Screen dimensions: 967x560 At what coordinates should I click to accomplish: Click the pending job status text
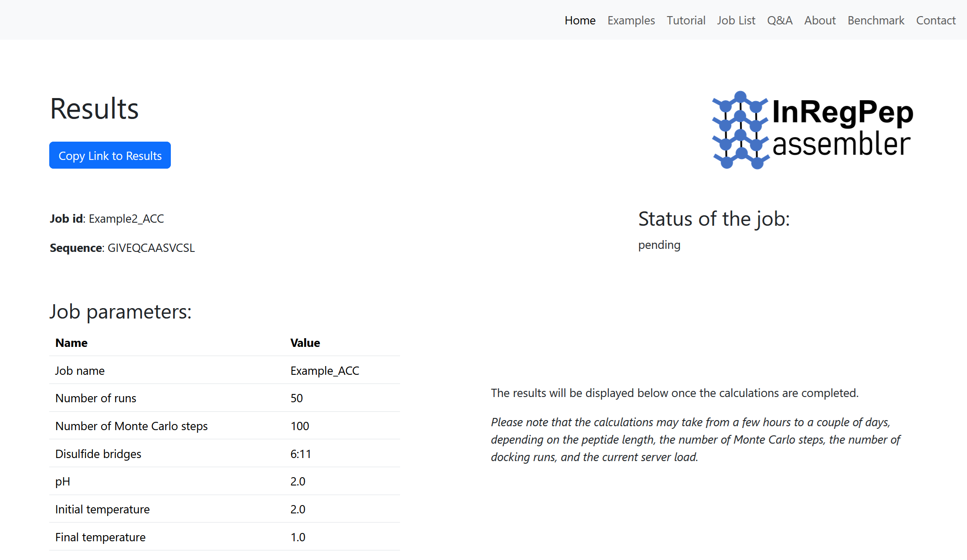pyautogui.click(x=659, y=245)
